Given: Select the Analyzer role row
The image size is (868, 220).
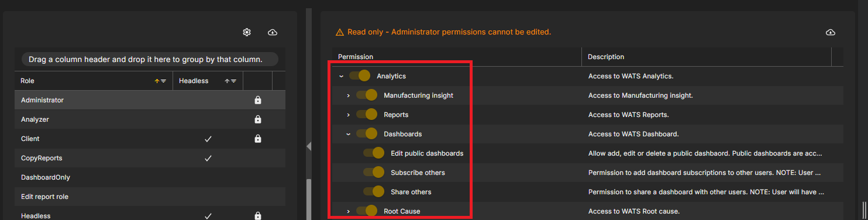Looking at the screenshot, I should point(150,119).
